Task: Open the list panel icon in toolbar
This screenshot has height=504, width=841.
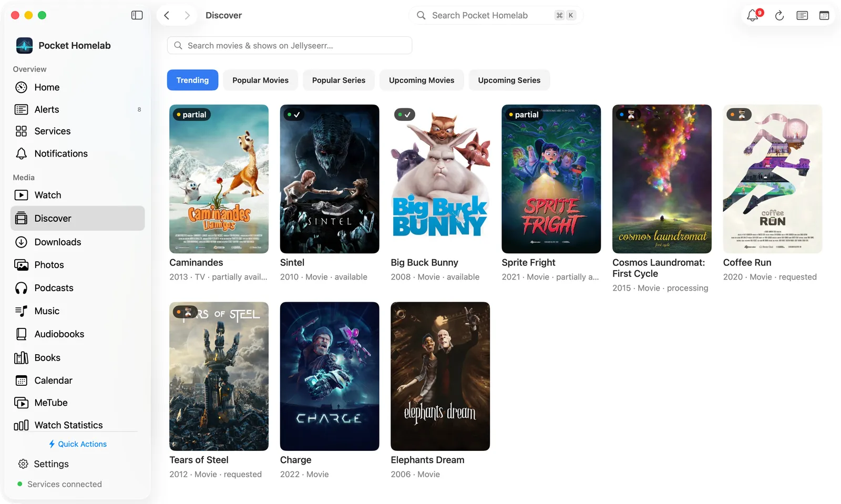Action: (802, 16)
